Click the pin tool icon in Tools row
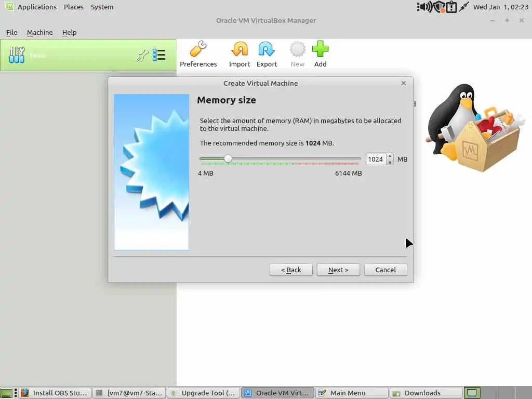The image size is (532, 399). coord(142,55)
